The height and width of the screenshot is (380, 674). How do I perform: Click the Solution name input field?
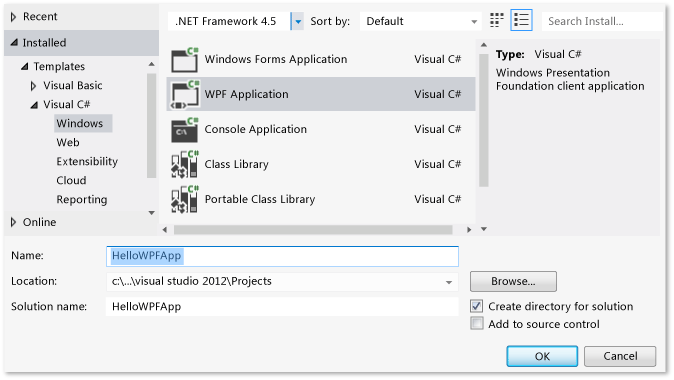point(282,306)
